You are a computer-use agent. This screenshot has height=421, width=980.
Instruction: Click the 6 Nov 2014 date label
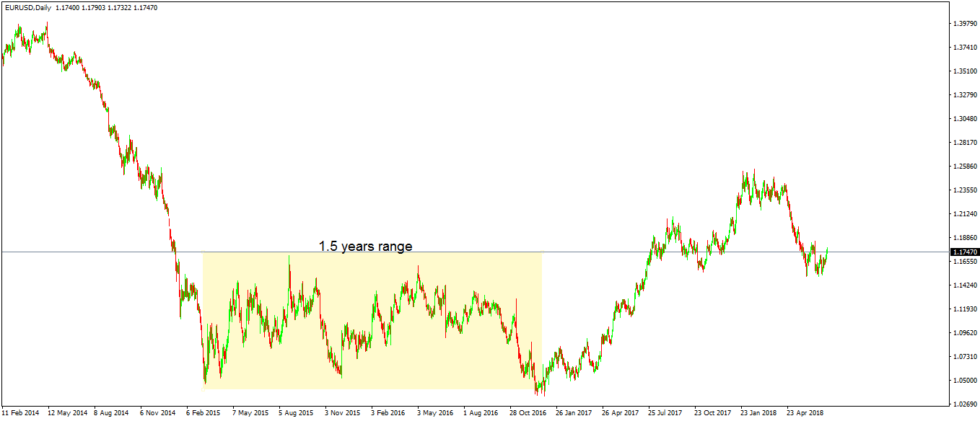tap(158, 414)
